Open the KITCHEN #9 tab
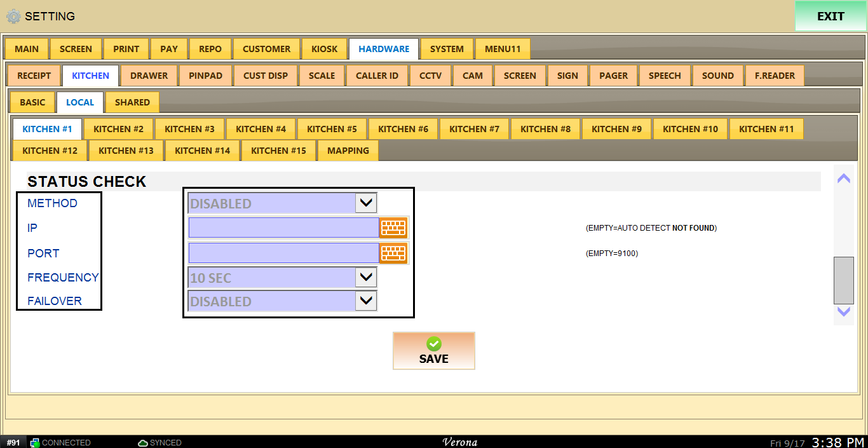 pyautogui.click(x=617, y=129)
